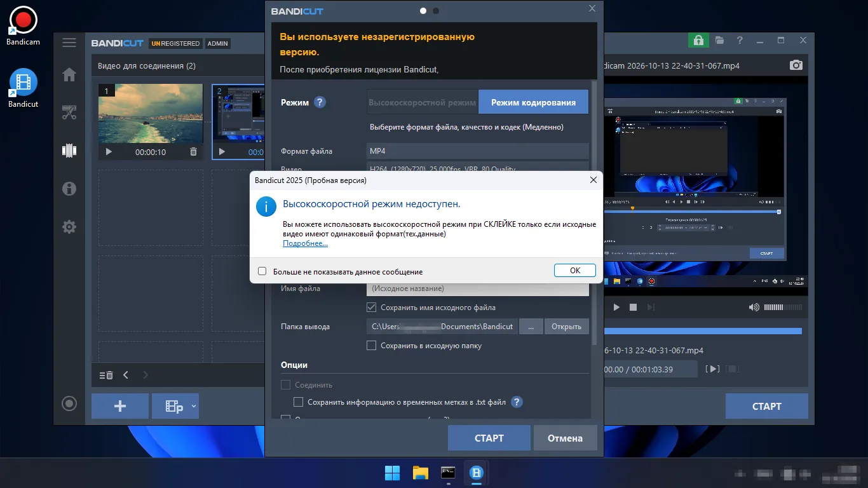Select the Cut (scissors) mode icon
Screen dimensions: 868x488
coord(69,113)
